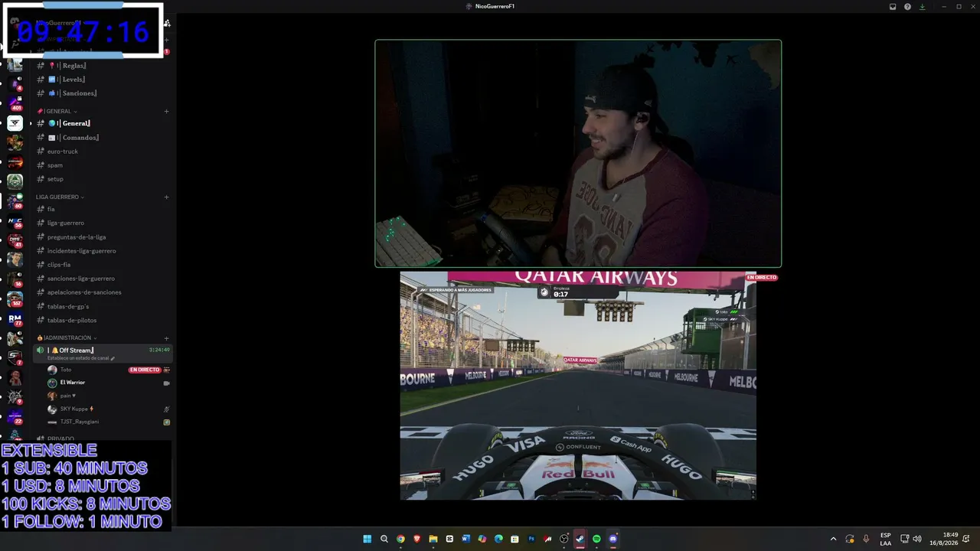This screenshot has height=551, width=980.
Task: Switch to Steam in the taskbar
Action: point(580,539)
